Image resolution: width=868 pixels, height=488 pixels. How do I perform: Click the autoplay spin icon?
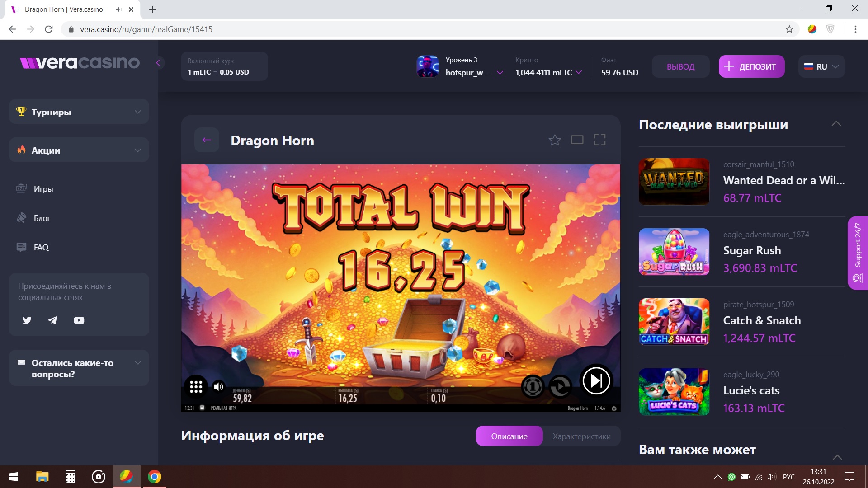[x=560, y=387]
